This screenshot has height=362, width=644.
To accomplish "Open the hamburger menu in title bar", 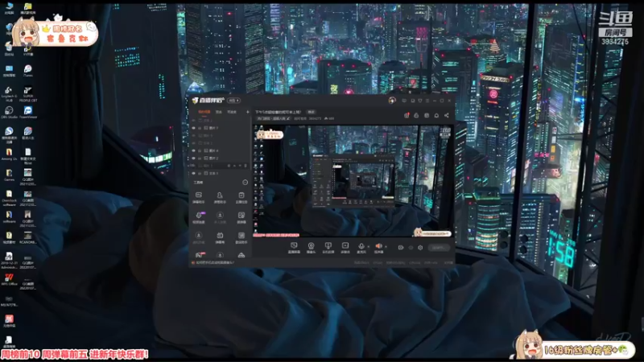I will [x=427, y=100].
